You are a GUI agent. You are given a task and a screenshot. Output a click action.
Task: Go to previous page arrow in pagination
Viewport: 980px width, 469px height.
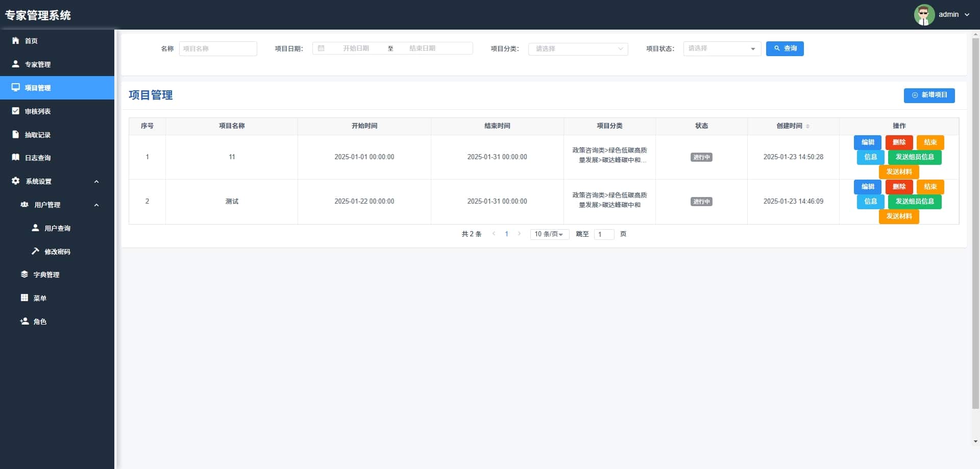(x=494, y=234)
